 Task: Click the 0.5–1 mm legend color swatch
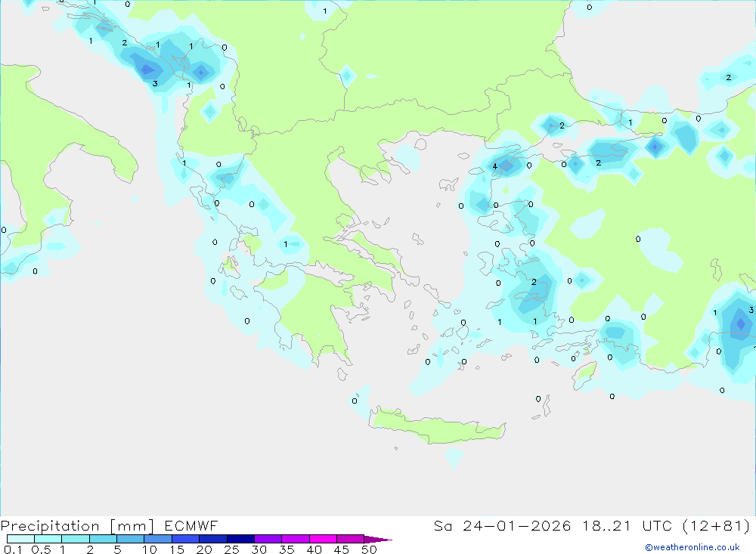click(x=48, y=539)
